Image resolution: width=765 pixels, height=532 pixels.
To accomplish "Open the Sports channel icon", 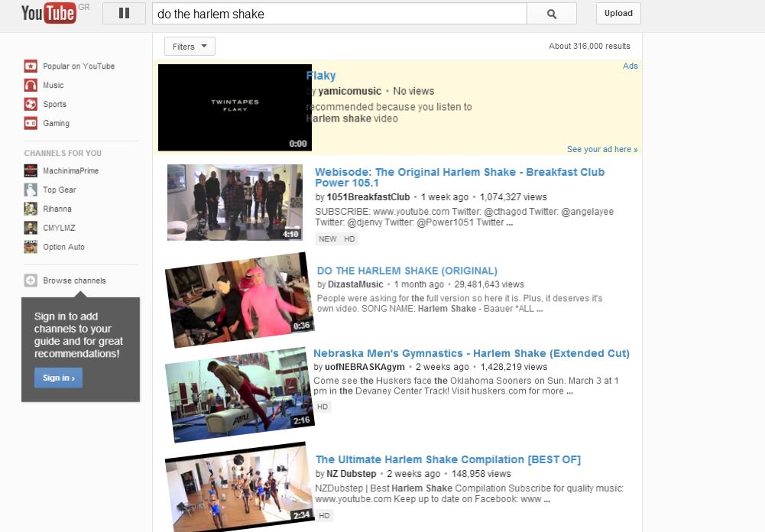I will click(31, 104).
